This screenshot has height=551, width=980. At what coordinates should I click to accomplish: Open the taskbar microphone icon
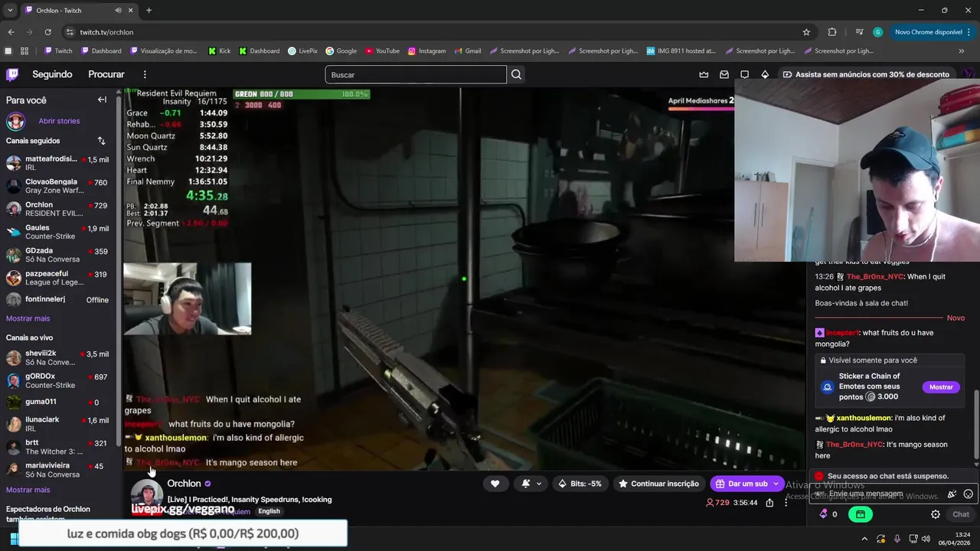897,539
